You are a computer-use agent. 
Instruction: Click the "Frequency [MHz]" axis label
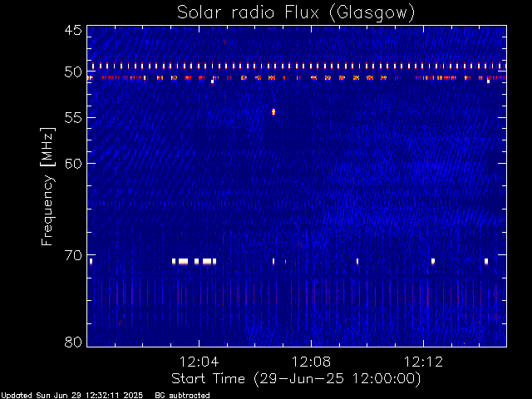pos(47,186)
